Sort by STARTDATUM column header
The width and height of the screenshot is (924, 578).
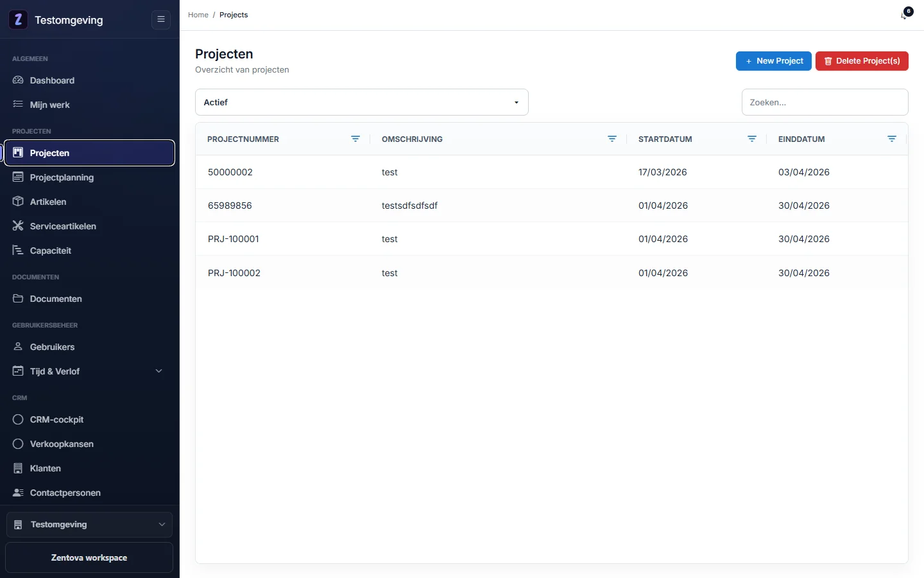[x=665, y=139]
